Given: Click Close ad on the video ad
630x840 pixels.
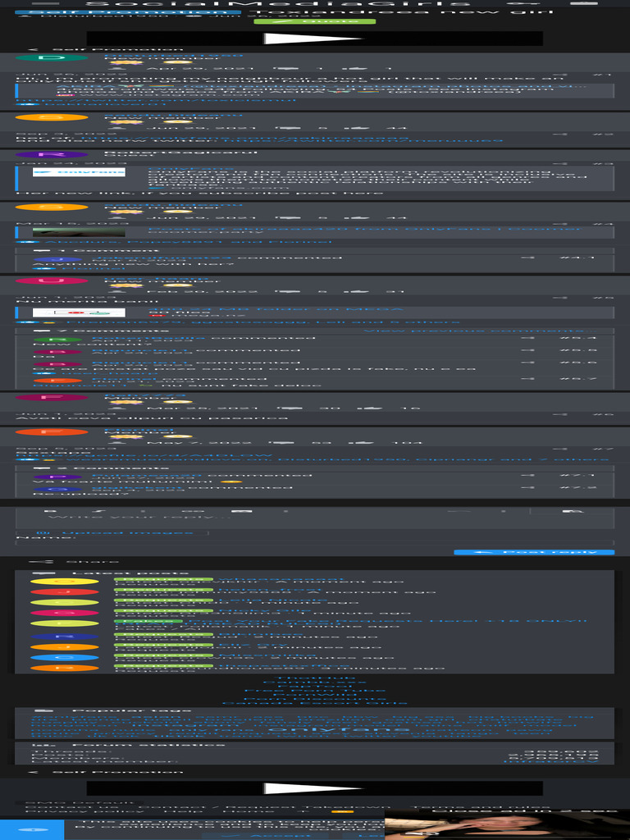Looking at the screenshot, I should coord(524,811).
